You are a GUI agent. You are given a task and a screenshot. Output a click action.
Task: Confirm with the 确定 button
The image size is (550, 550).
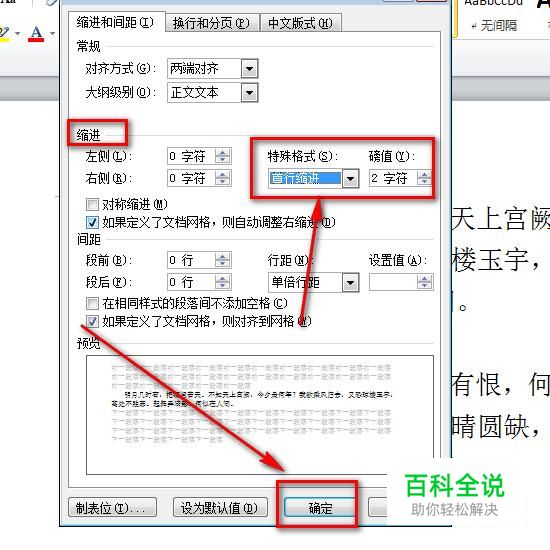click(320, 508)
